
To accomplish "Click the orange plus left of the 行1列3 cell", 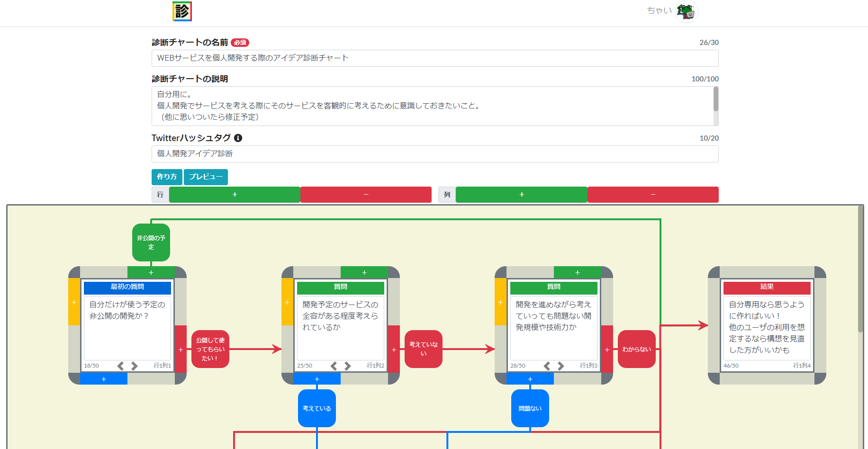I will [500, 302].
